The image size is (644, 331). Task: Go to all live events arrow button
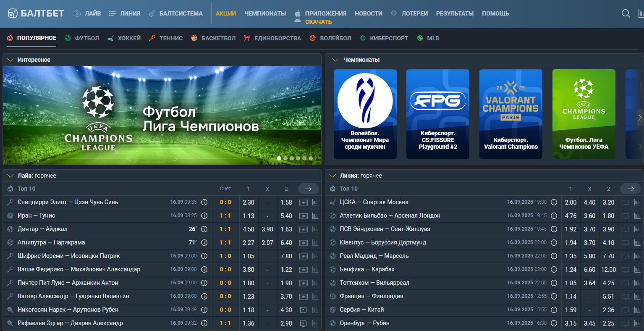pyautogui.click(x=309, y=189)
